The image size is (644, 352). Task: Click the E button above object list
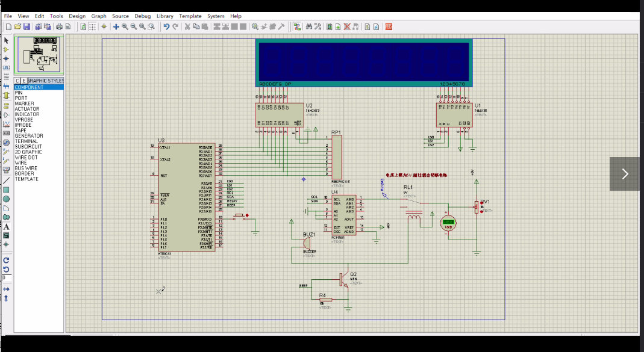24,81
